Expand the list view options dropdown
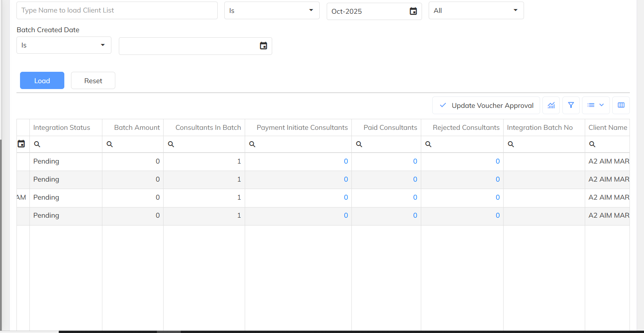 [x=596, y=105]
